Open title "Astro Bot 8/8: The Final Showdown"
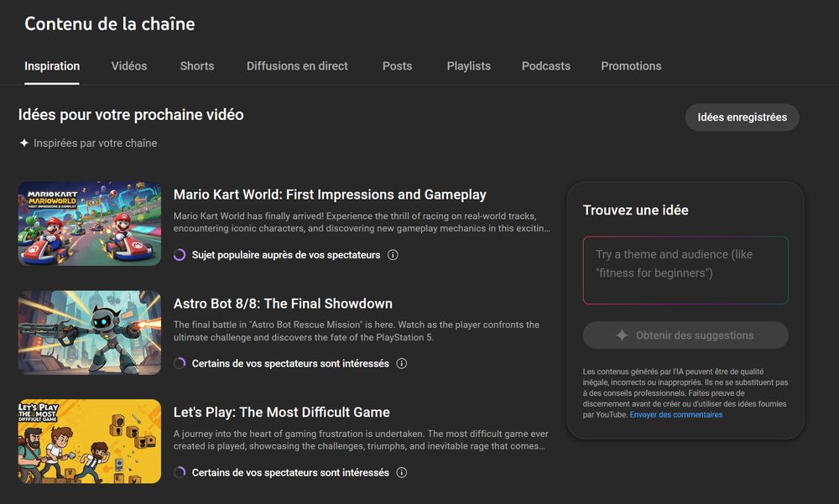Image resolution: width=839 pixels, height=504 pixels. pos(283,304)
